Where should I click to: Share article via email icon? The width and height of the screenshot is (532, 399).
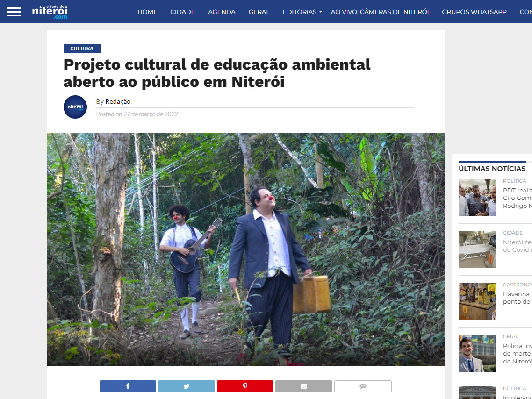(304, 386)
